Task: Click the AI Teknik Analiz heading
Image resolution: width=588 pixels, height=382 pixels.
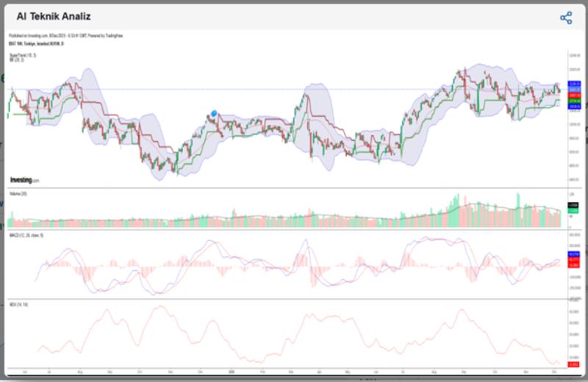Action: pyautogui.click(x=54, y=16)
